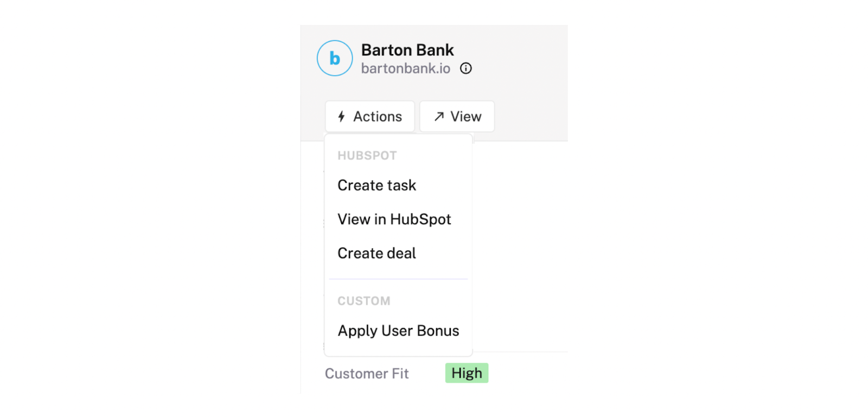This screenshot has height=417, width=868.
Task: Click the lightning bolt icon in Actions
Action: coord(341,117)
